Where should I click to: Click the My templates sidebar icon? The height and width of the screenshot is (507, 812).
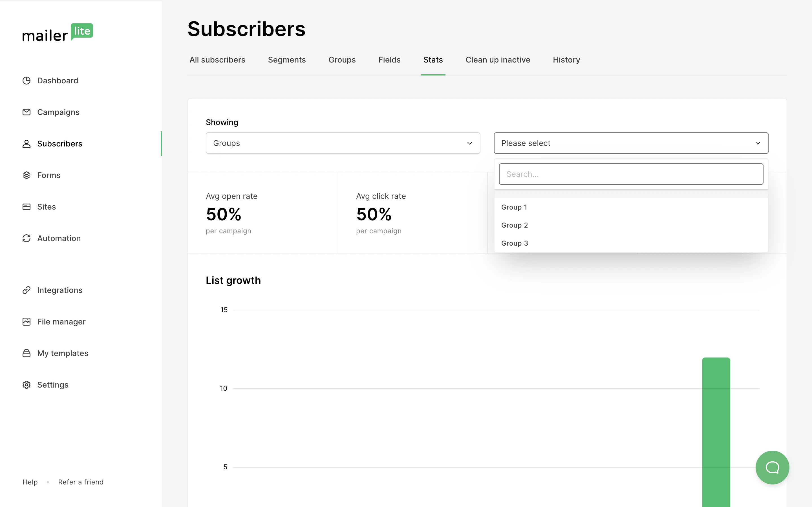27,353
